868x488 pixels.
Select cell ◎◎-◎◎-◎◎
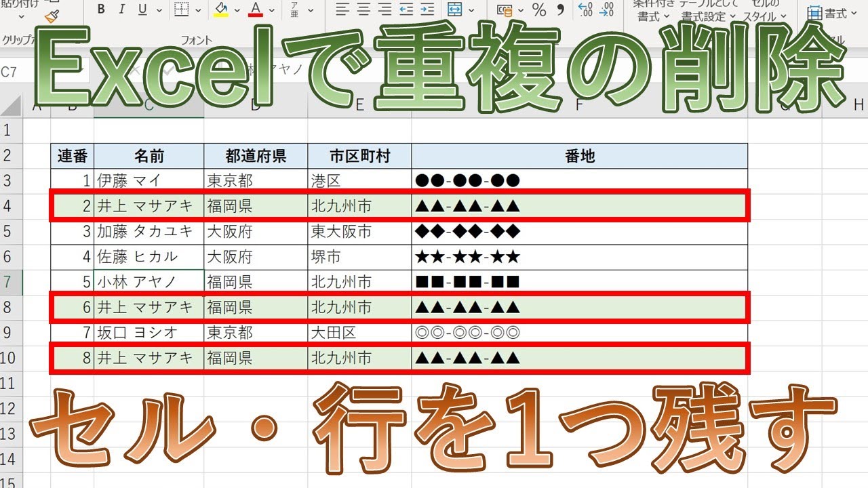(x=580, y=333)
